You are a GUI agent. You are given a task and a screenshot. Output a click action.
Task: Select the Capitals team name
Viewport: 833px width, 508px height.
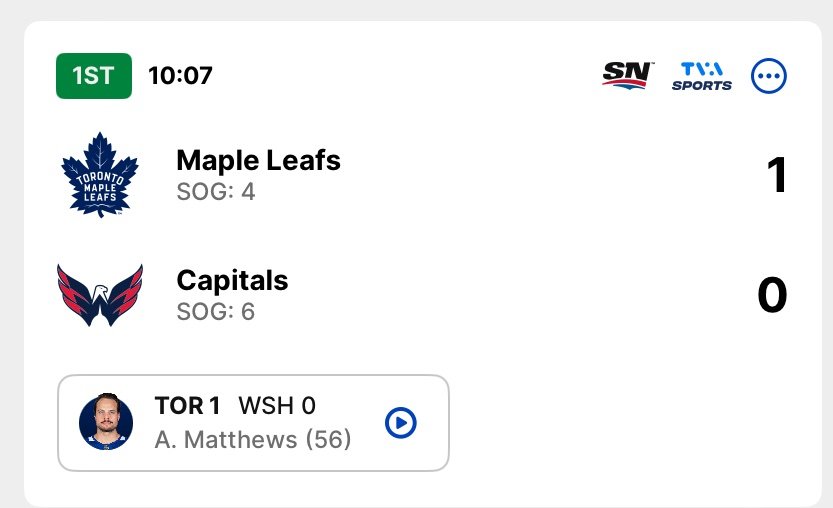pyautogui.click(x=232, y=281)
